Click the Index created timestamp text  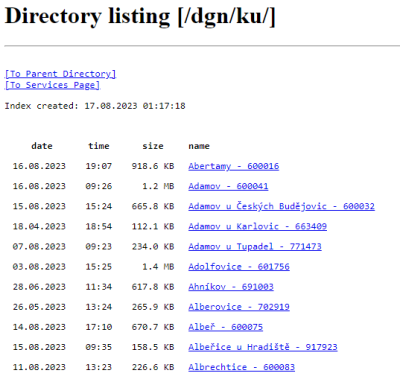coord(95,106)
